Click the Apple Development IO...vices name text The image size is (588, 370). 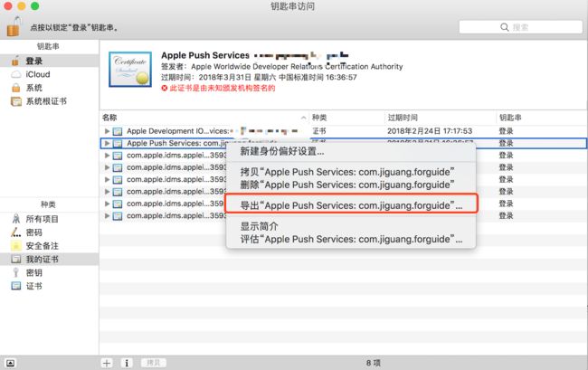(177, 131)
